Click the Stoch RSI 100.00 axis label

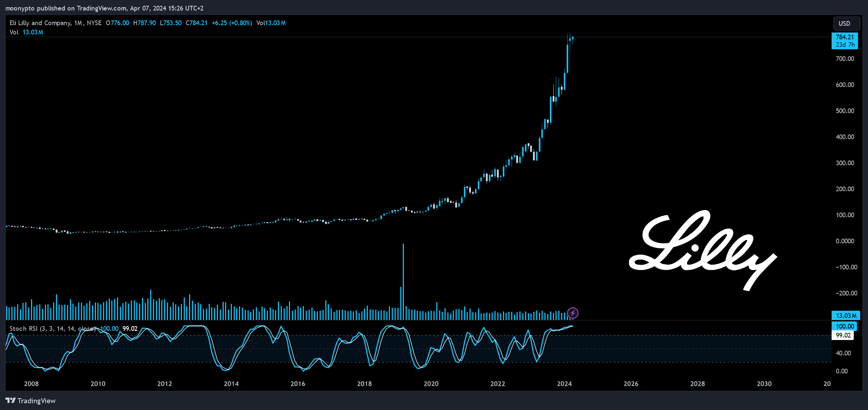(845, 326)
